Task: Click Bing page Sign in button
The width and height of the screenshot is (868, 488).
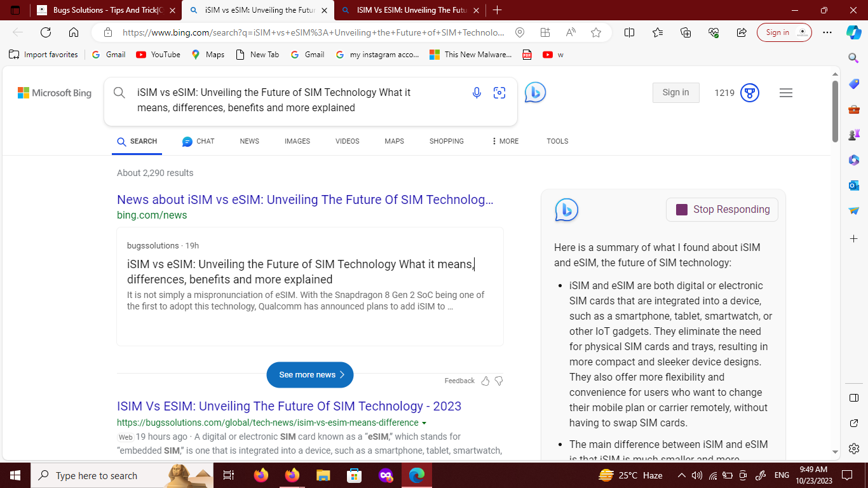Action: [675, 93]
